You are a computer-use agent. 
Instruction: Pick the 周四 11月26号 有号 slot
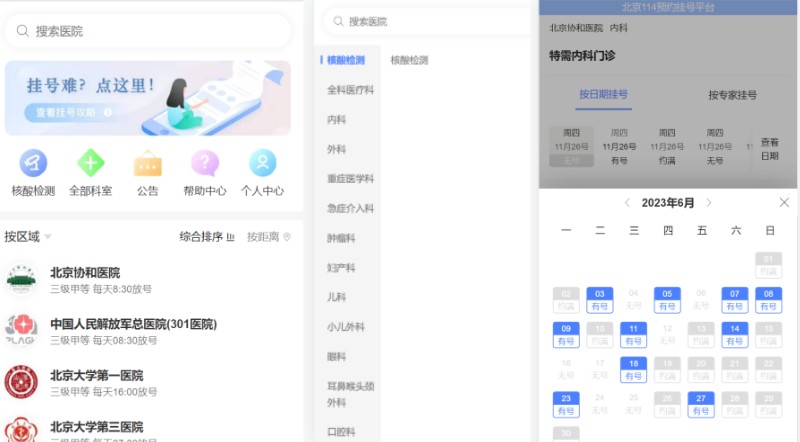619,146
